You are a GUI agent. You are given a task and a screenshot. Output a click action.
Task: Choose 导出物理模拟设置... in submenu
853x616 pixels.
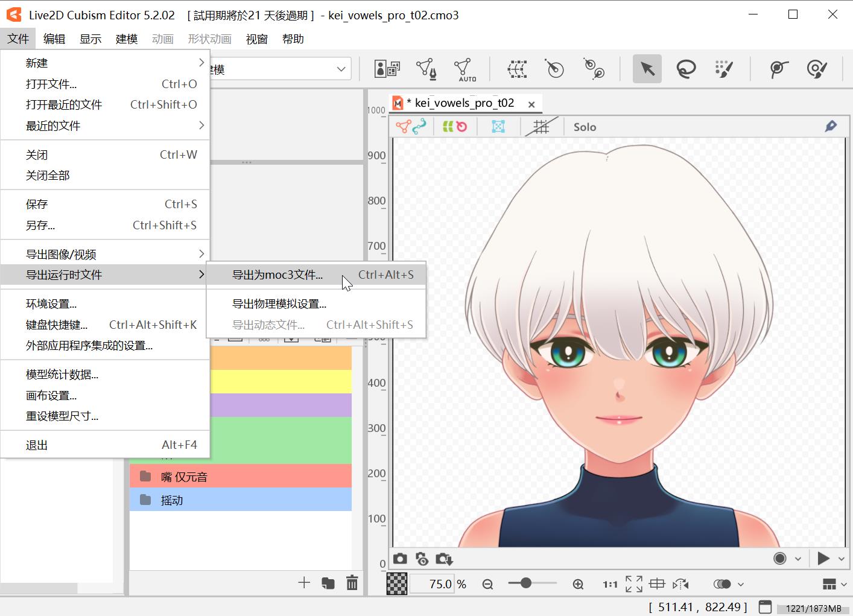pos(316,303)
